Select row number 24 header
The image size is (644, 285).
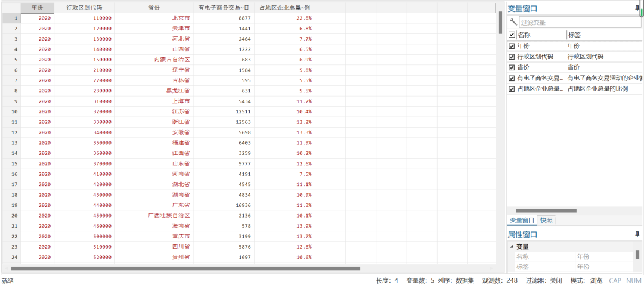point(11,257)
